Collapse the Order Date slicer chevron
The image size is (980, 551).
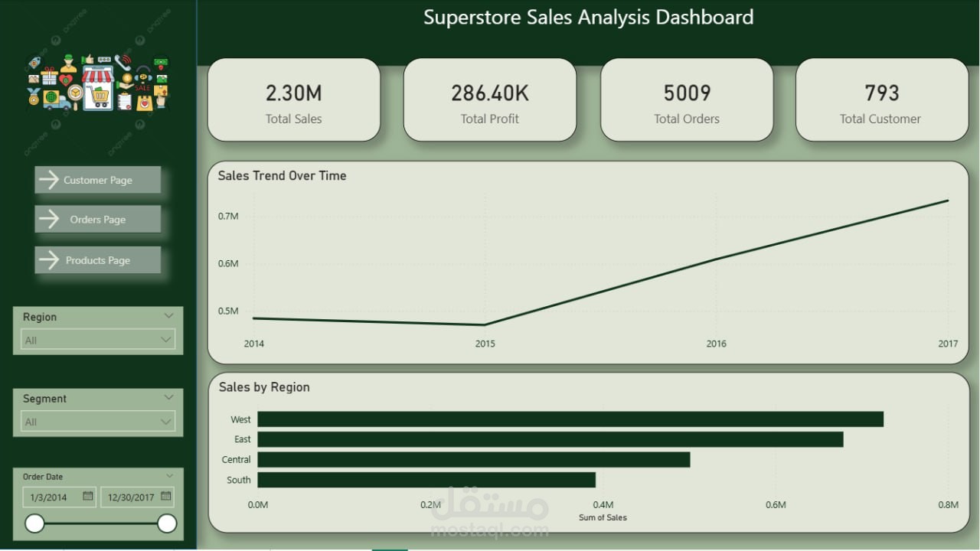169,476
